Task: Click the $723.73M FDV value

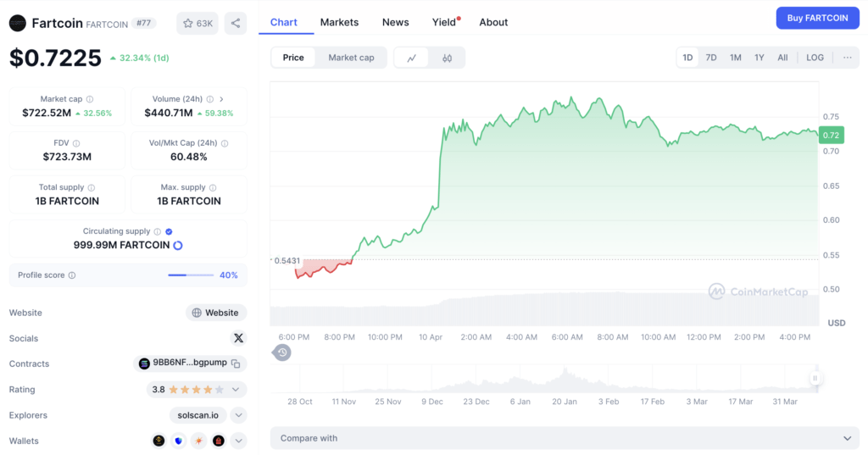Action: click(67, 157)
